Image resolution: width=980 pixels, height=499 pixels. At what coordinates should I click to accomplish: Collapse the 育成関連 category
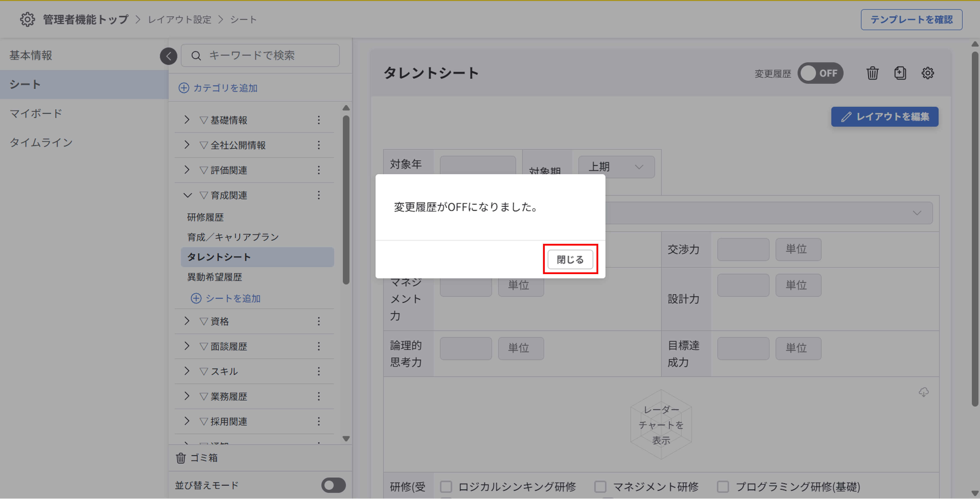pyautogui.click(x=188, y=195)
